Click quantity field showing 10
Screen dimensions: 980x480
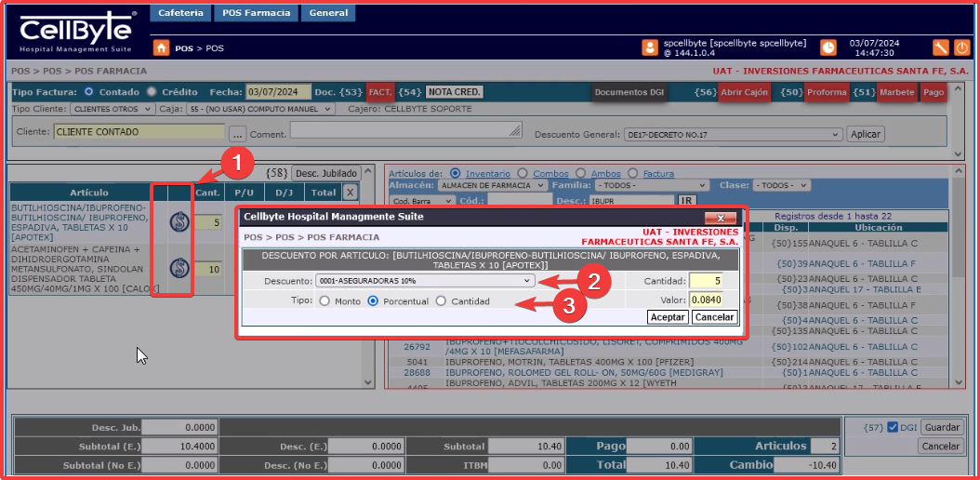tap(207, 270)
